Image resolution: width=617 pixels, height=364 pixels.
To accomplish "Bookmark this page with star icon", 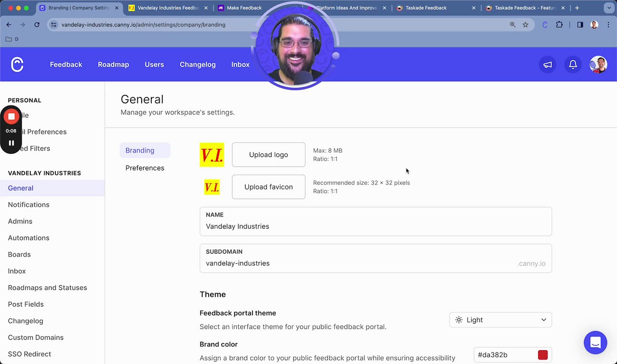I will click(x=525, y=25).
